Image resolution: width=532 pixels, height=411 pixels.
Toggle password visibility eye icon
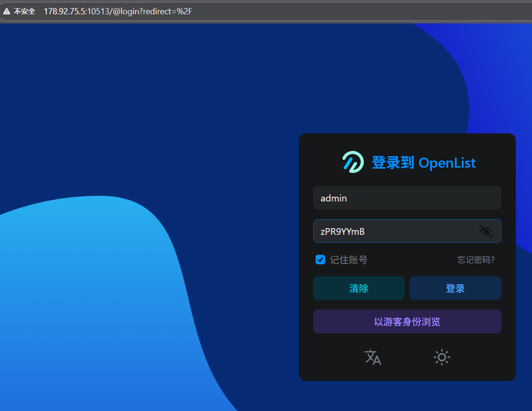tap(485, 231)
